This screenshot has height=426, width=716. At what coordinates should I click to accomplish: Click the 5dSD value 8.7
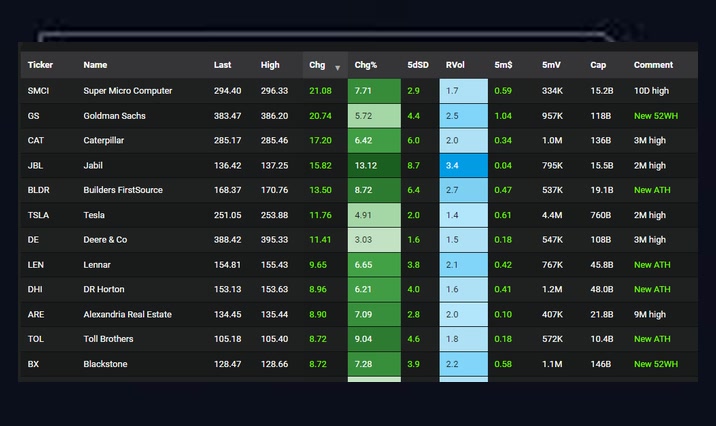[x=413, y=166]
